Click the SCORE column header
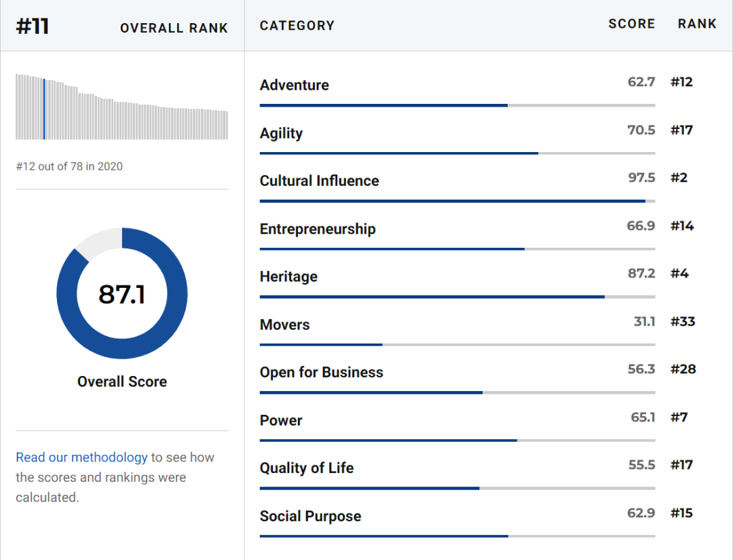Image resolution: width=733 pixels, height=560 pixels. [632, 24]
